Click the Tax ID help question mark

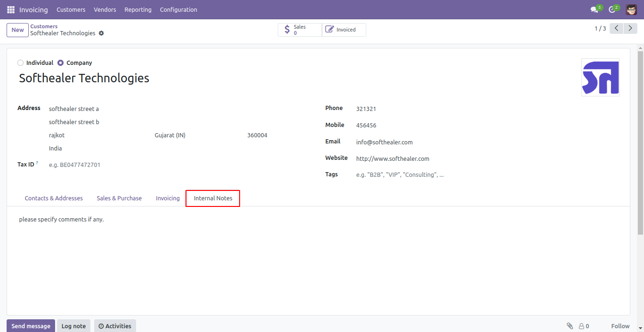pyautogui.click(x=37, y=163)
